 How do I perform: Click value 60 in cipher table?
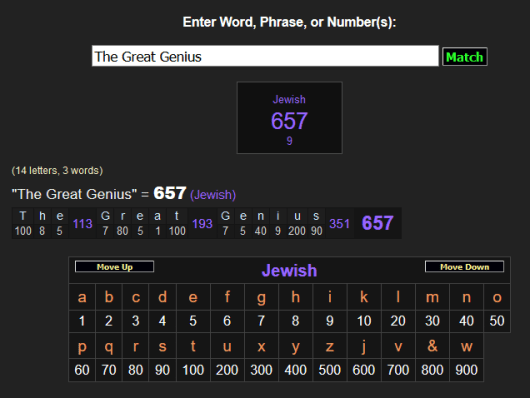coord(82,370)
